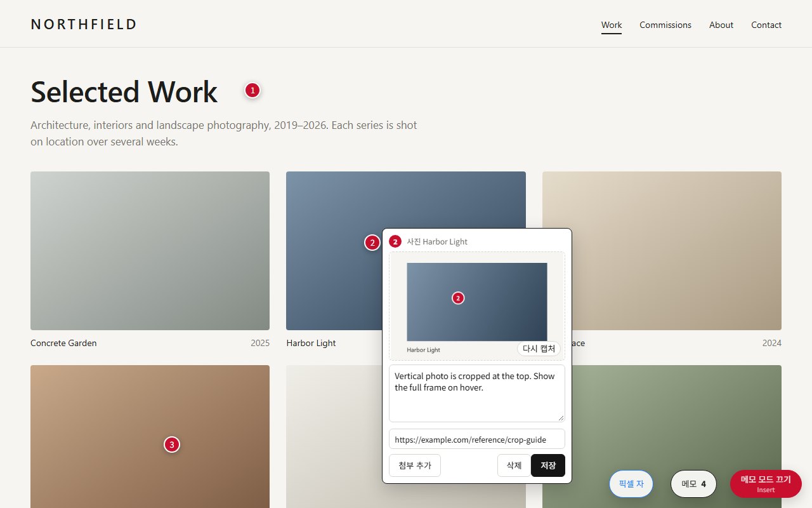
Task: Go to Commissions in the navigation
Action: pyautogui.click(x=665, y=25)
